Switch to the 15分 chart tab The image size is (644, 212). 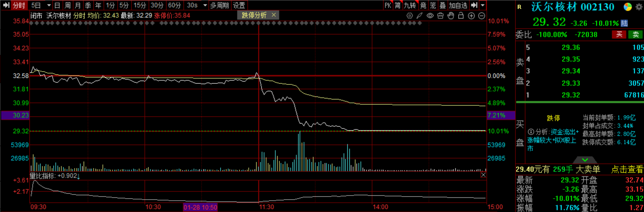click(139, 5)
